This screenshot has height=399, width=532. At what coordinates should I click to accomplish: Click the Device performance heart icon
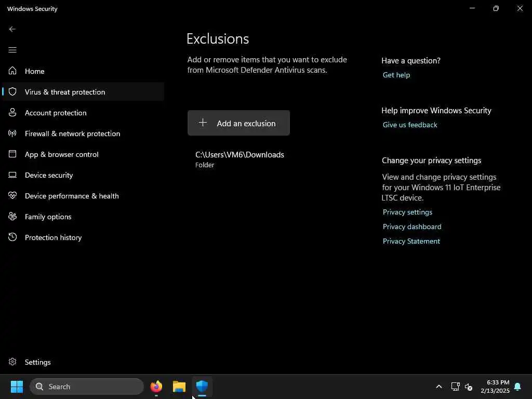coord(12,195)
